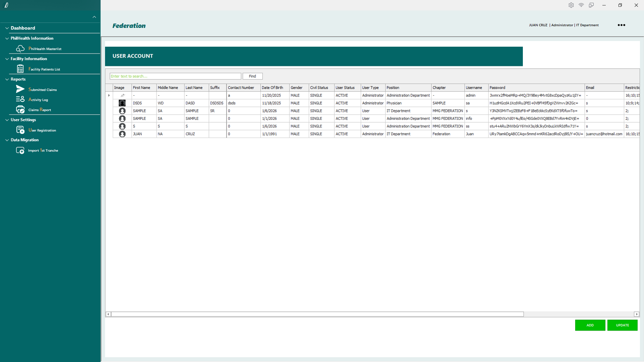The width and height of the screenshot is (644, 362).
Task: Collapse the User Settings section
Action: pyautogui.click(x=7, y=120)
